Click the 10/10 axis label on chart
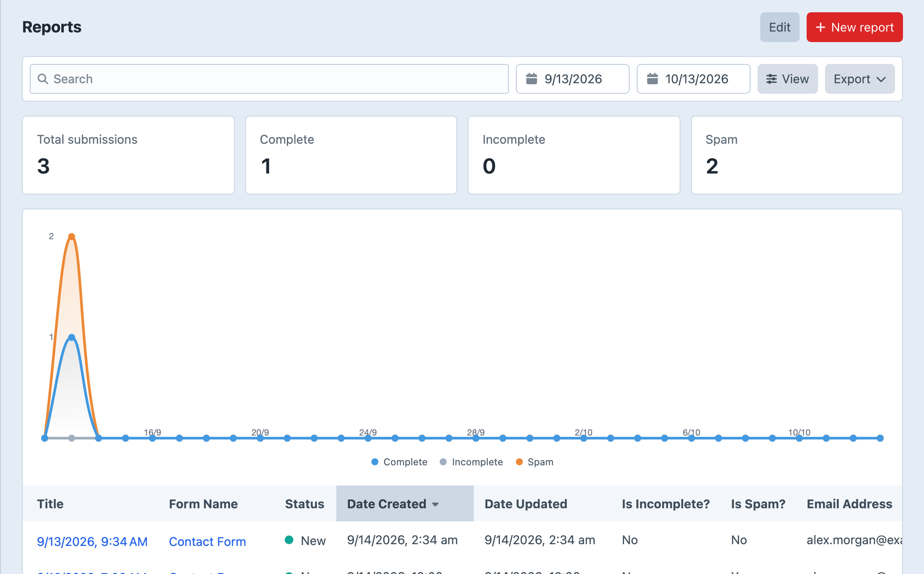Image resolution: width=924 pixels, height=574 pixels. (799, 432)
